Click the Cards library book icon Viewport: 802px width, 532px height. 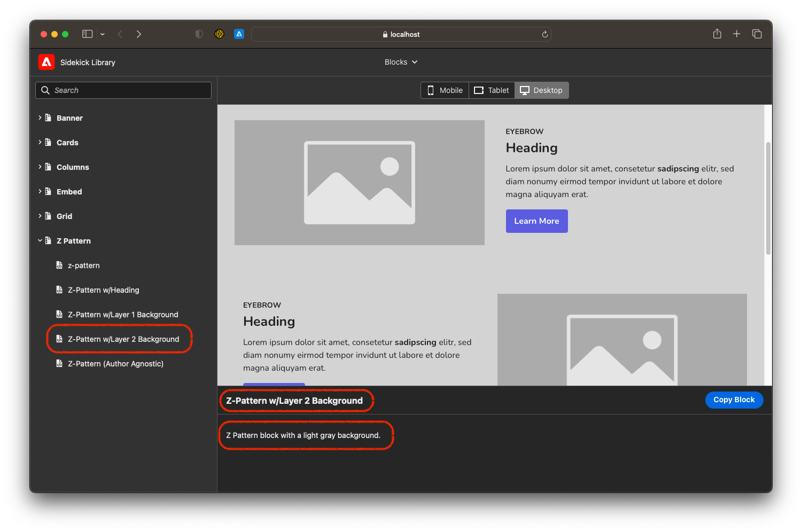pyautogui.click(x=49, y=142)
